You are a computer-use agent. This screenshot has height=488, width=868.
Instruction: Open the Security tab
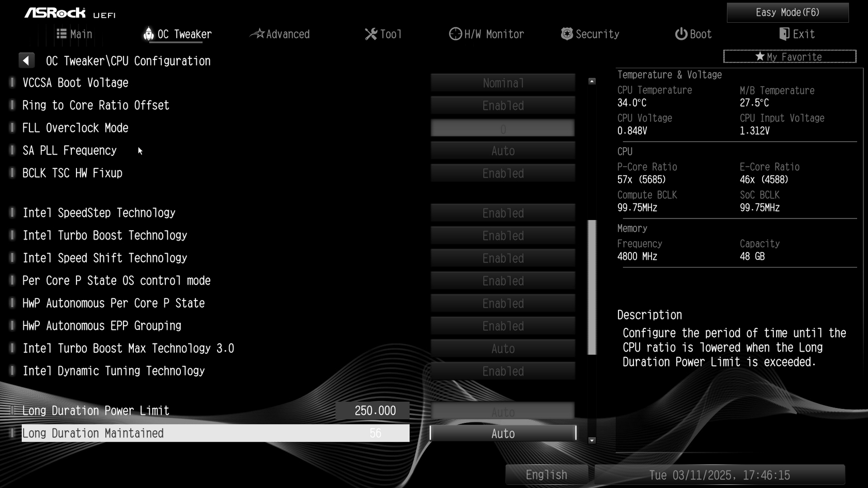point(590,34)
